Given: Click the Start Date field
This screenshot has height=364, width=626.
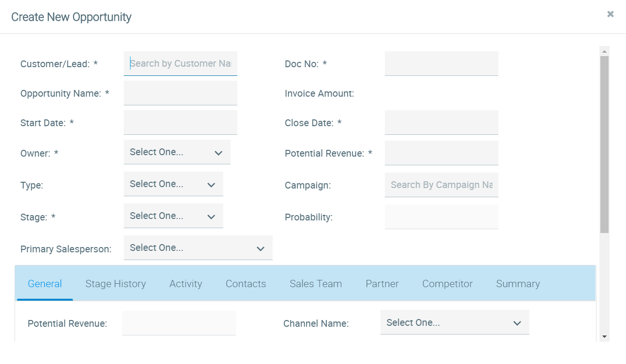Looking at the screenshot, I should click(180, 123).
